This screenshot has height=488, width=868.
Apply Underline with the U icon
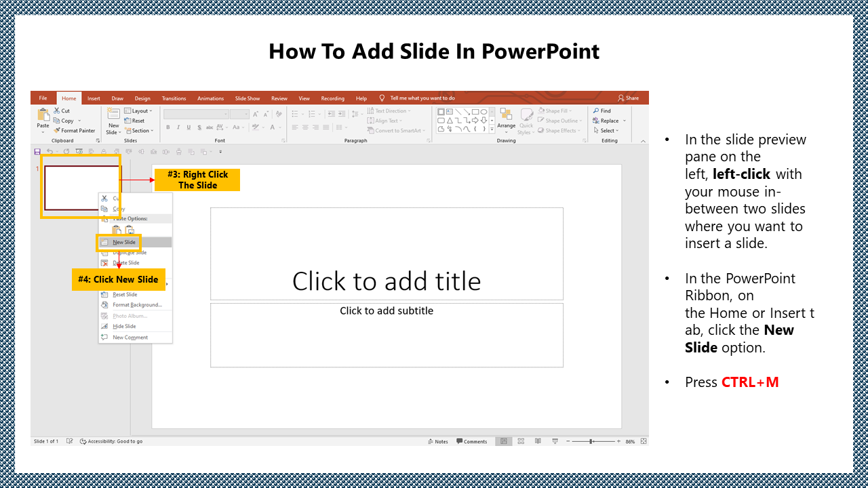point(189,127)
